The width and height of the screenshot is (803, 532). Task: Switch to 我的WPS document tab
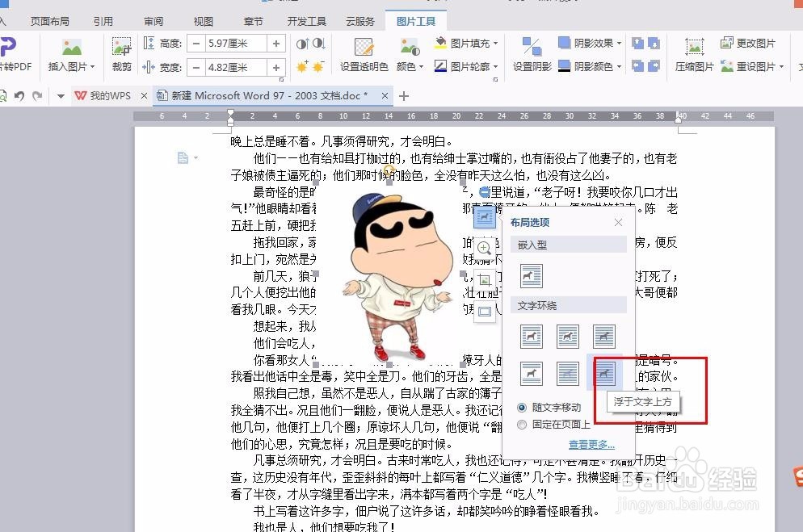coord(103,95)
